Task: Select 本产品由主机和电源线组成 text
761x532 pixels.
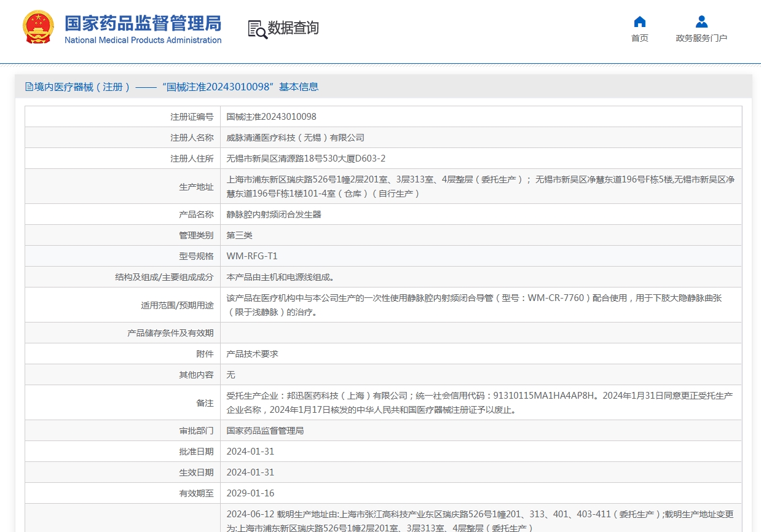Action: [280, 277]
